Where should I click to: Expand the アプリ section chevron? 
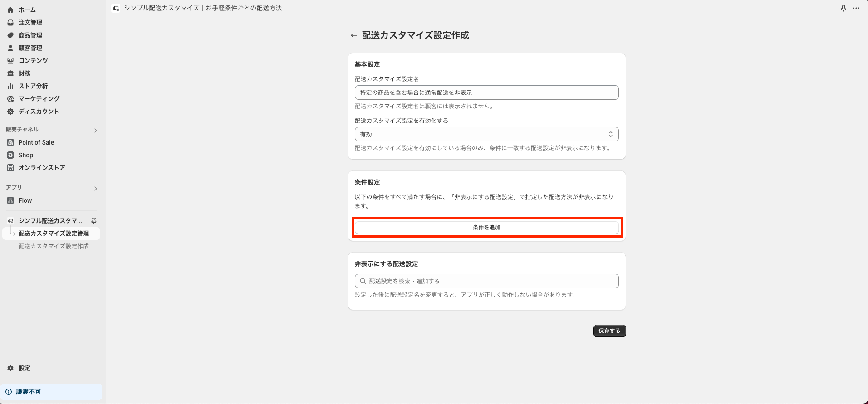96,189
